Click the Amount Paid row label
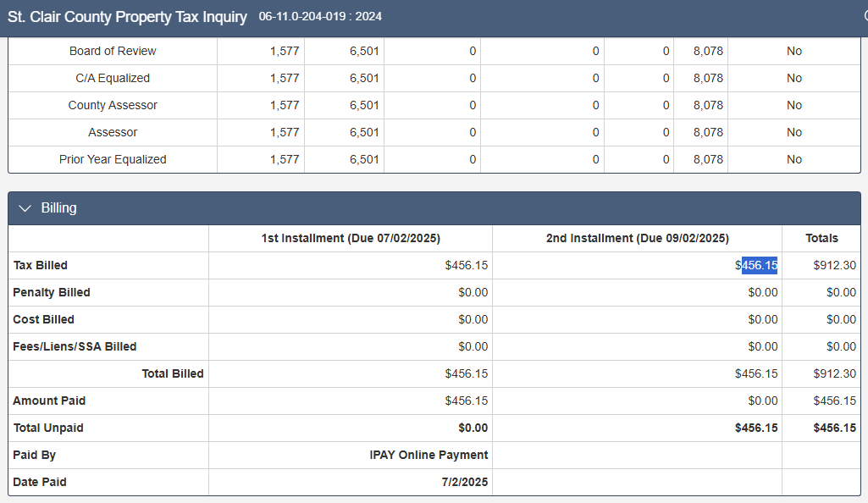The width and height of the screenshot is (868, 503). point(49,401)
